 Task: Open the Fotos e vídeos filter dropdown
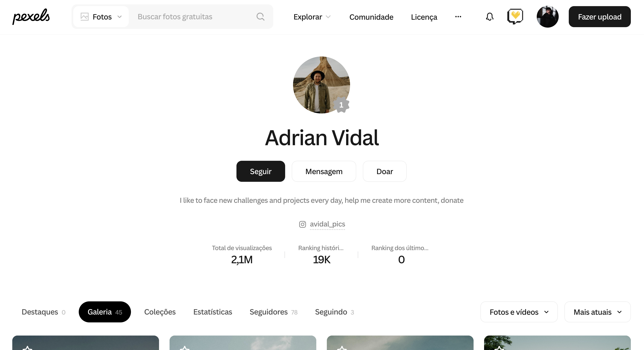519,312
